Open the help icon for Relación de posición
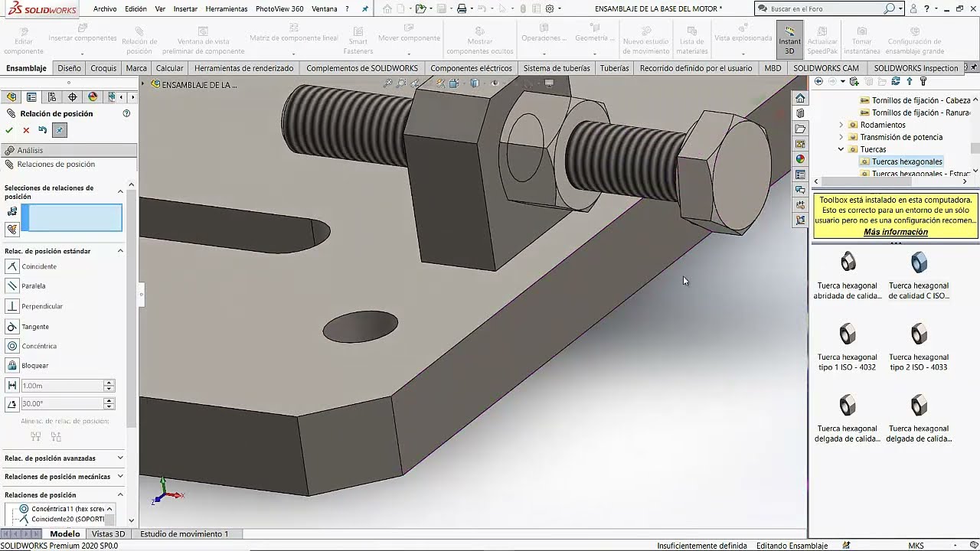The width and height of the screenshot is (980, 551). pyautogui.click(x=126, y=113)
